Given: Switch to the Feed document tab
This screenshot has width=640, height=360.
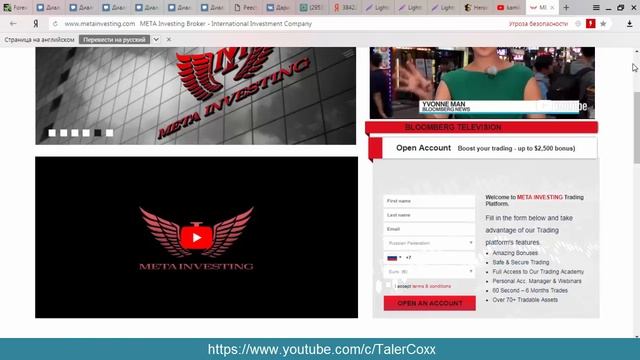Looking at the screenshot, I should pos(245,7).
